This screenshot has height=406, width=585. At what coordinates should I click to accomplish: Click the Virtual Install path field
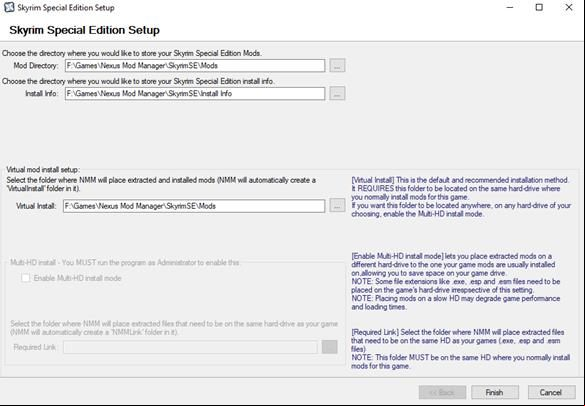(x=194, y=206)
